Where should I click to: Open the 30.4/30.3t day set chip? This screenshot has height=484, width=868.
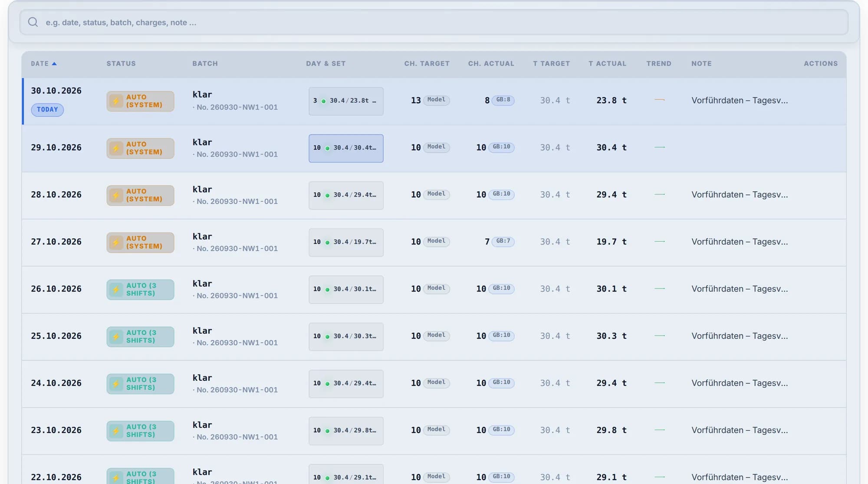coord(346,337)
